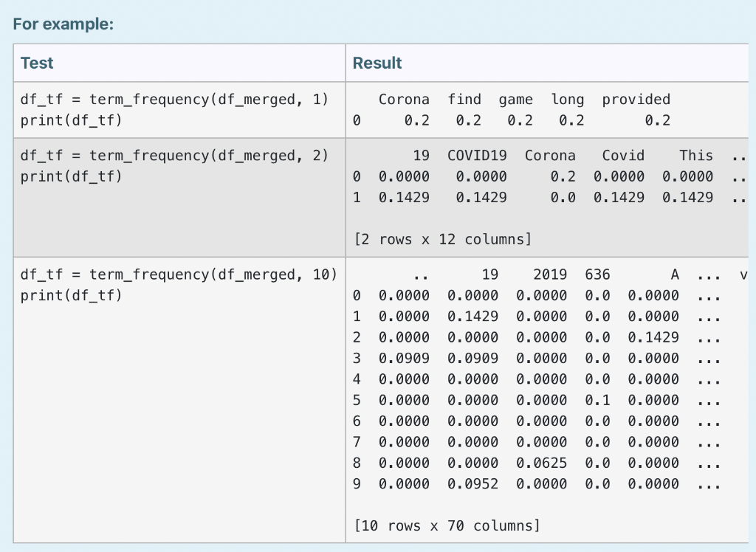This screenshot has height=552, width=756.
Task: Click the Result column header
Action: coord(377,63)
